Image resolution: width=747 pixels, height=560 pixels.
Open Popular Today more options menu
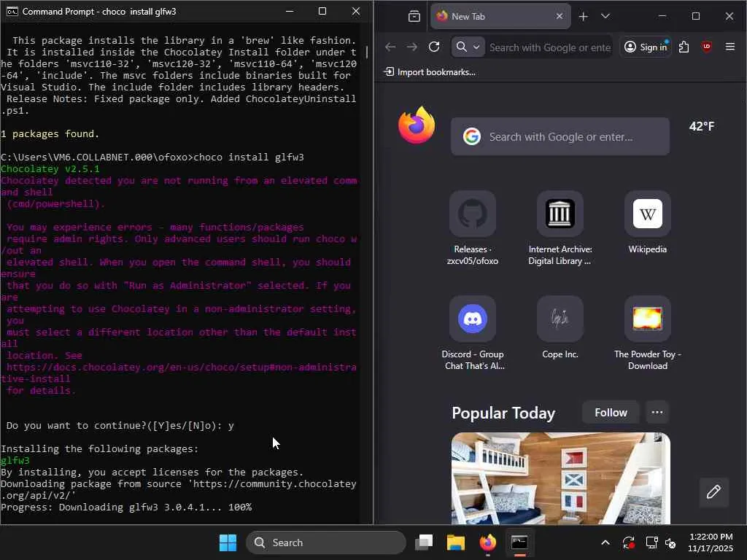657,413
